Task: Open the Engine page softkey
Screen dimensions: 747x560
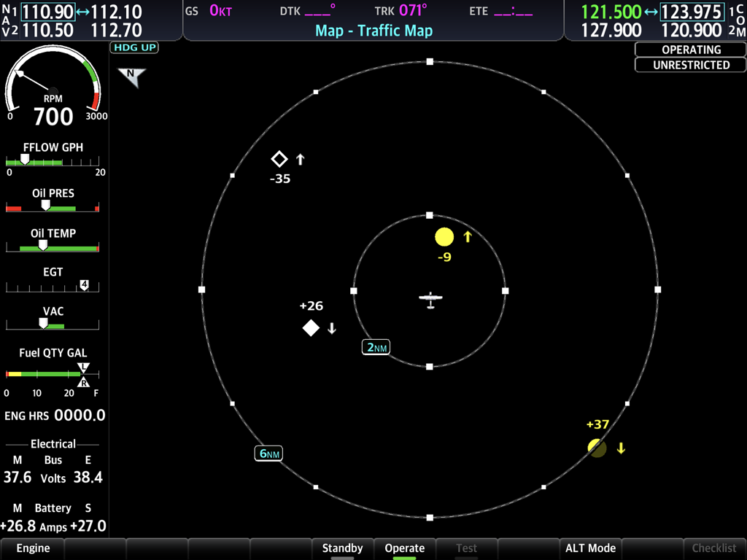Action: pyautogui.click(x=31, y=548)
